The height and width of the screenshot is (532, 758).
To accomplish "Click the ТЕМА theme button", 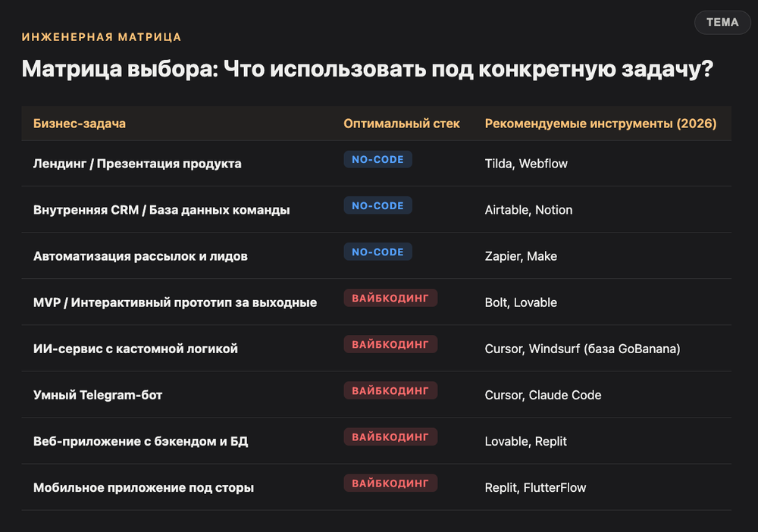I will pyautogui.click(x=722, y=22).
